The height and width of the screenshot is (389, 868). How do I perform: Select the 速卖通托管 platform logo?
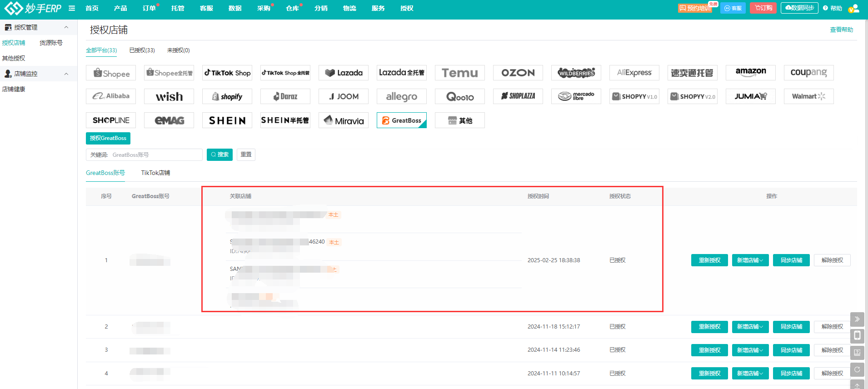point(693,73)
